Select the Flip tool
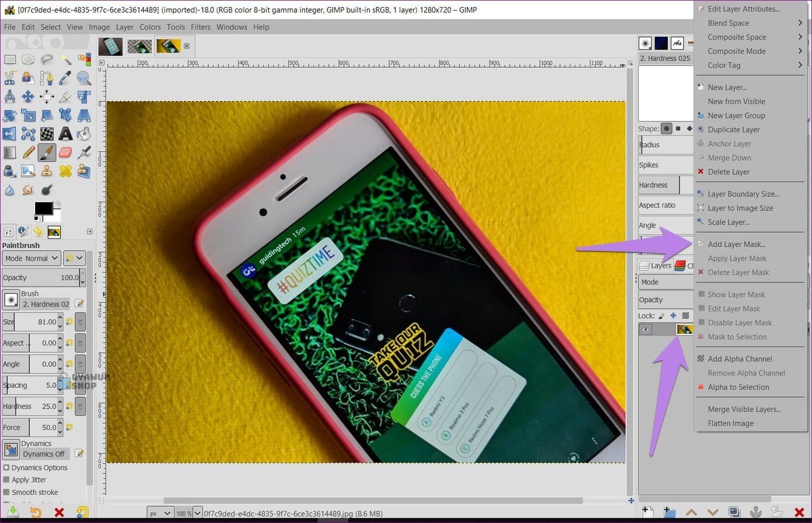The width and height of the screenshot is (812, 523). pos(10,134)
